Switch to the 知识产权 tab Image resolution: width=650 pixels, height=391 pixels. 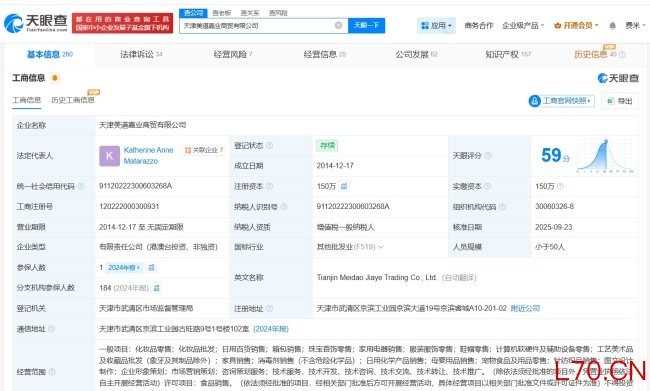click(x=508, y=54)
